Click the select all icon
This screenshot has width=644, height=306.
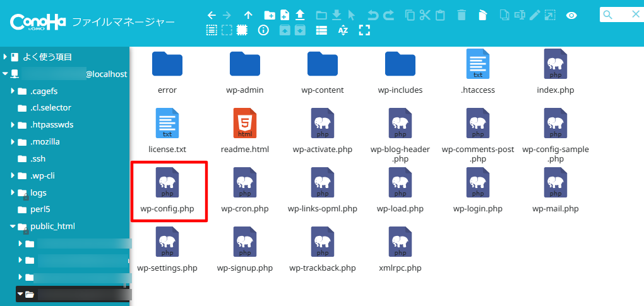pyautogui.click(x=212, y=30)
